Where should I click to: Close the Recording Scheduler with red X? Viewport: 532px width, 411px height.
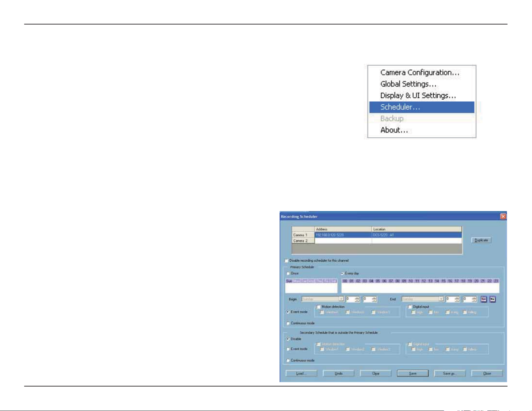[503, 216]
